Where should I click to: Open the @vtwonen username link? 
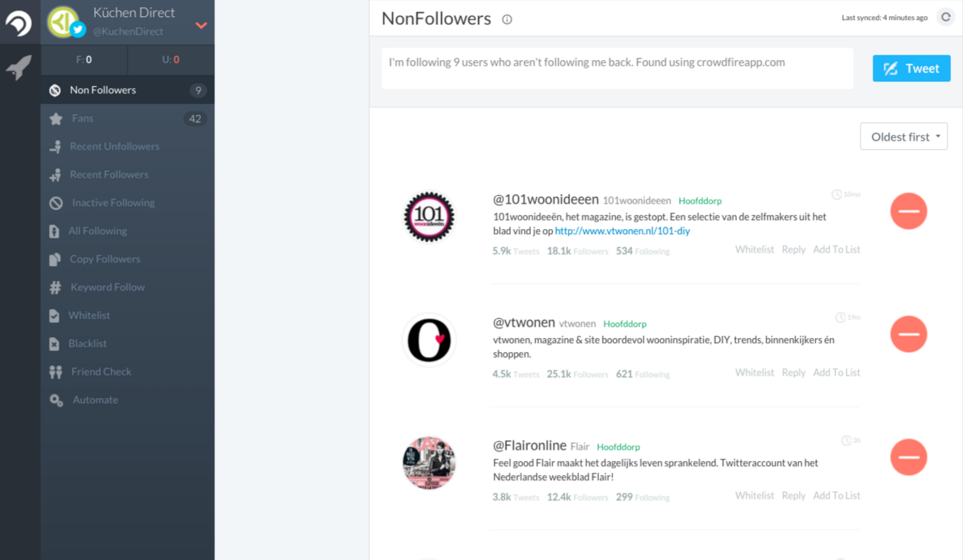coord(524,322)
